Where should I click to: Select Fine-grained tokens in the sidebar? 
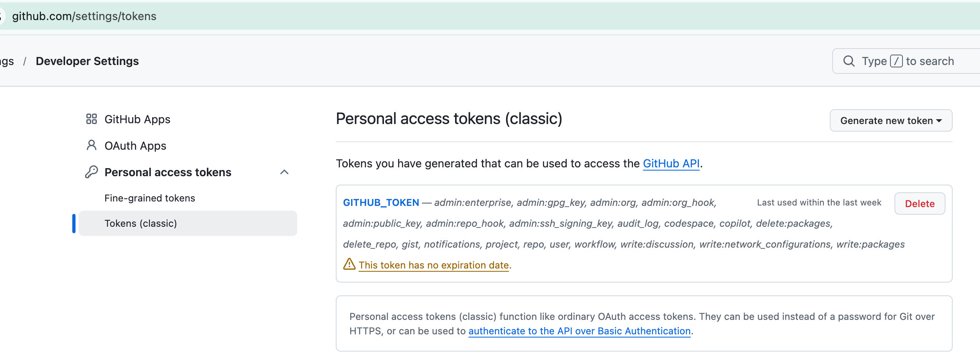[x=149, y=198]
